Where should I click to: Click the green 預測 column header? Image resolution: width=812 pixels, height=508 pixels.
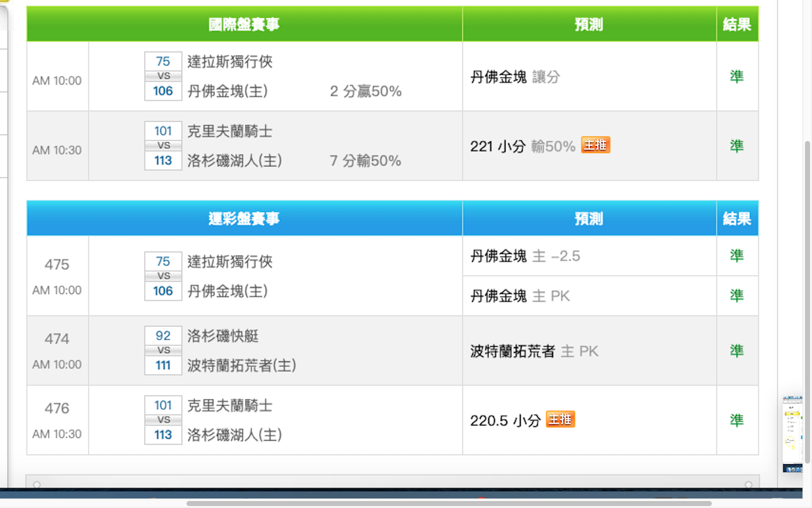coord(589,25)
